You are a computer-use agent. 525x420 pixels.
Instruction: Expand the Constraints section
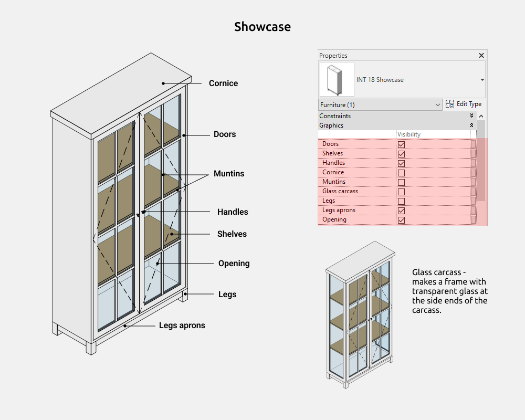coord(471,115)
